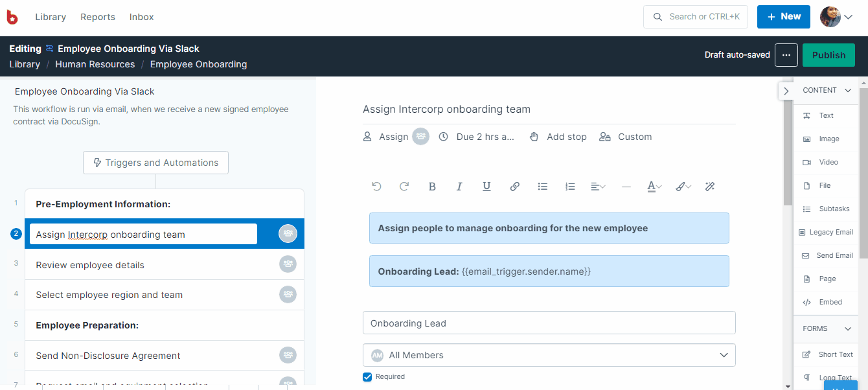This screenshot has width=868, height=390.
Task: Open Triggers and Automations
Action: coord(155,163)
